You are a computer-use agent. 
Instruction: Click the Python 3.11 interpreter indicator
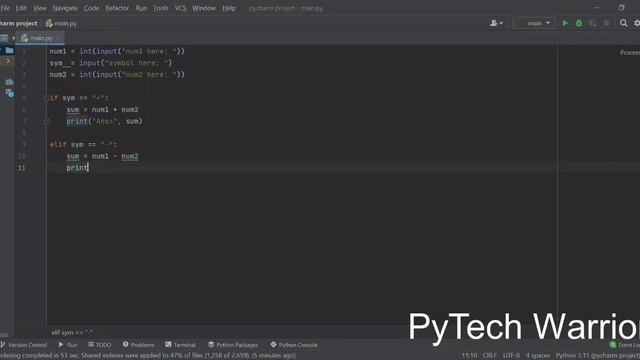coord(598,356)
